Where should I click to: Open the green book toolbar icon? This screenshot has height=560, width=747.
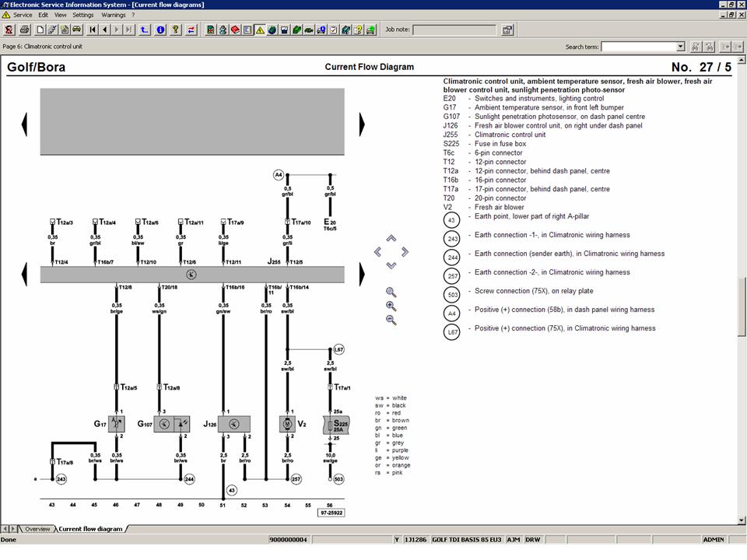(296, 30)
